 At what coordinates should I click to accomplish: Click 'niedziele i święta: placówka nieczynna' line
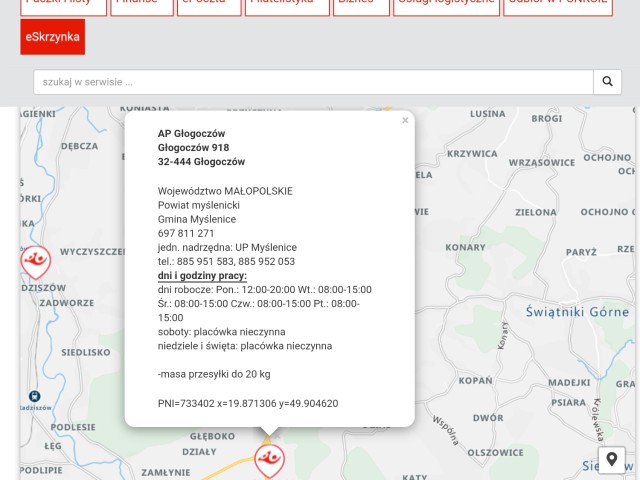pos(245,346)
